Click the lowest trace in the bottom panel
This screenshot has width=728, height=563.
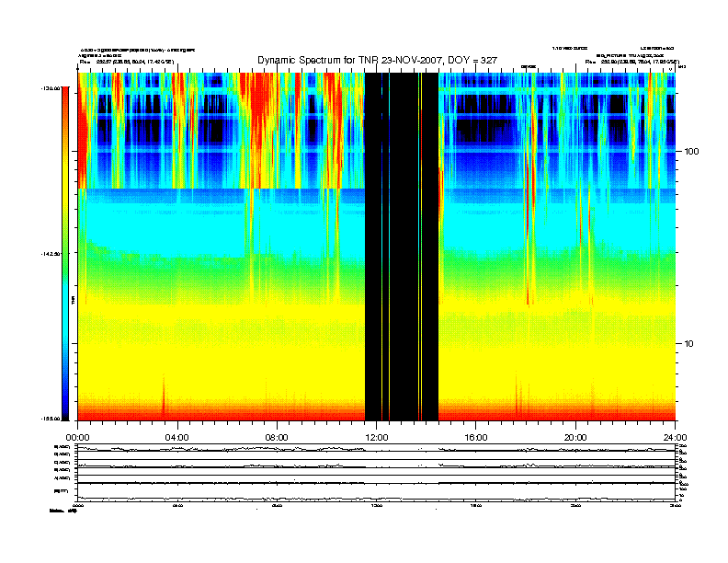[376, 499]
